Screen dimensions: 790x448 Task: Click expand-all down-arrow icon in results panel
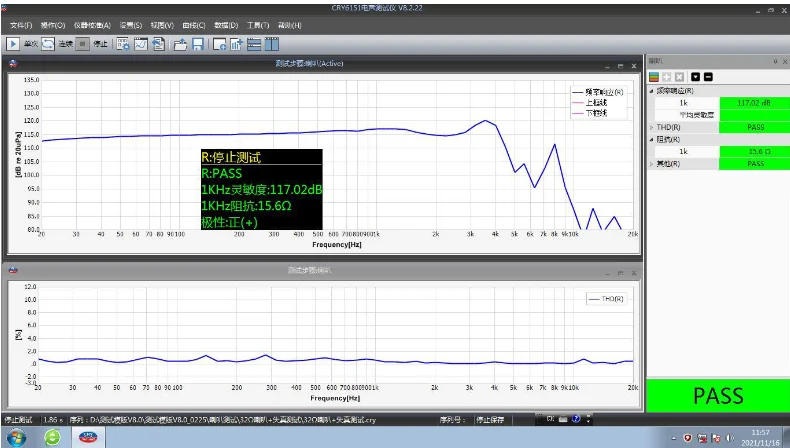pyautogui.click(x=695, y=77)
